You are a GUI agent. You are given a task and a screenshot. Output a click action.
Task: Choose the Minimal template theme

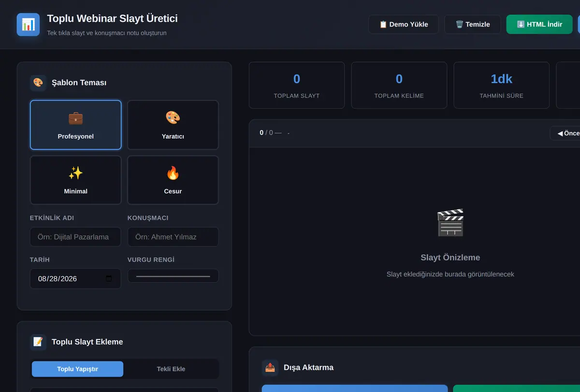pos(76,180)
